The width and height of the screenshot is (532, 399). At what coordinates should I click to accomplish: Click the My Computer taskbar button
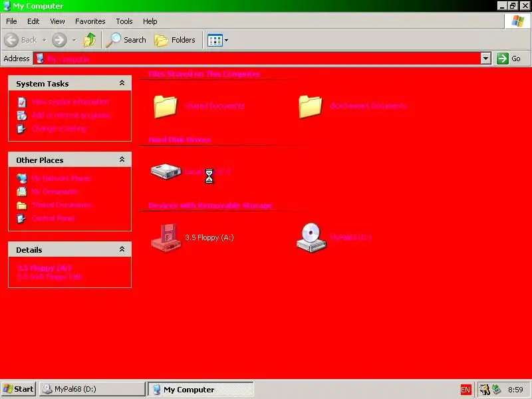tap(201, 389)
